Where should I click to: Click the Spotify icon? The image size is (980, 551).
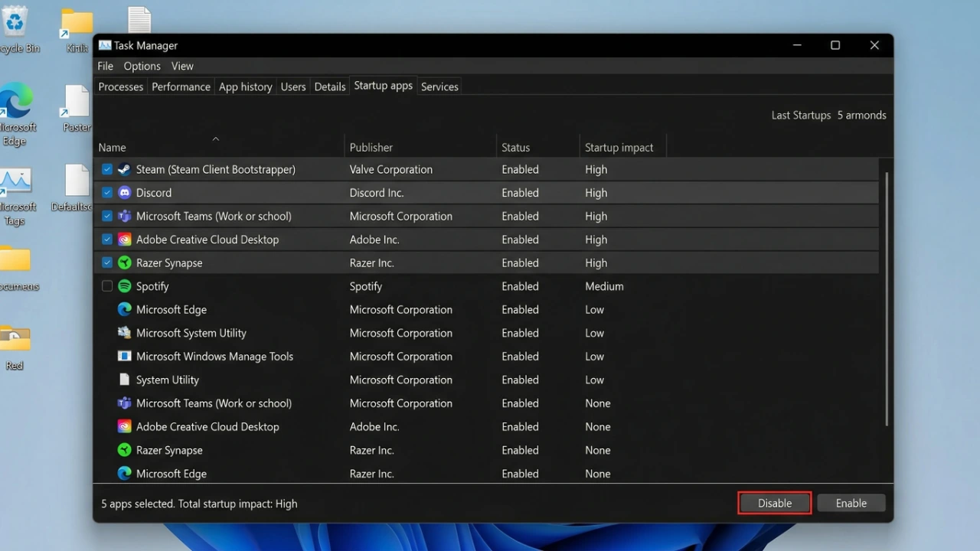click(x=124, y=285)
